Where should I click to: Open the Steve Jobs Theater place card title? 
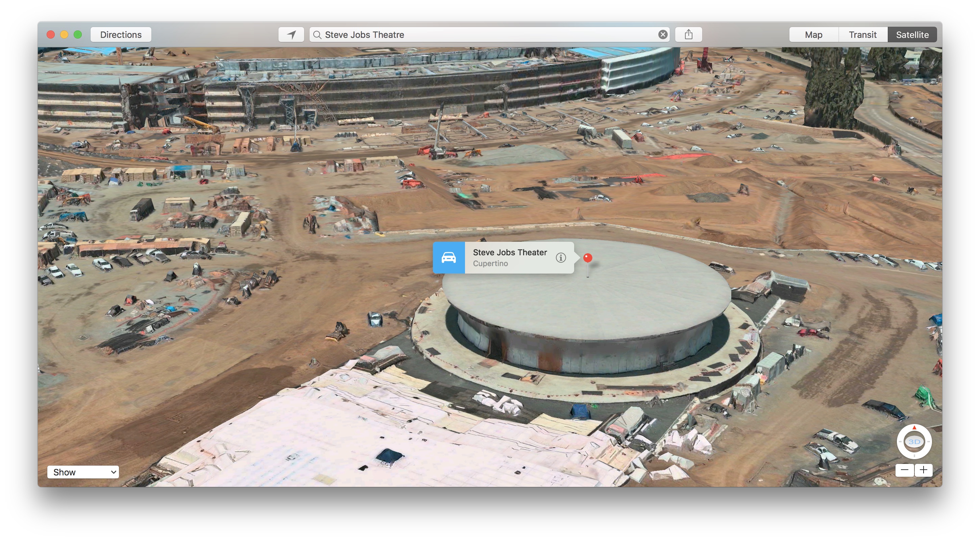pyautogui.click(x=510, y=253)
